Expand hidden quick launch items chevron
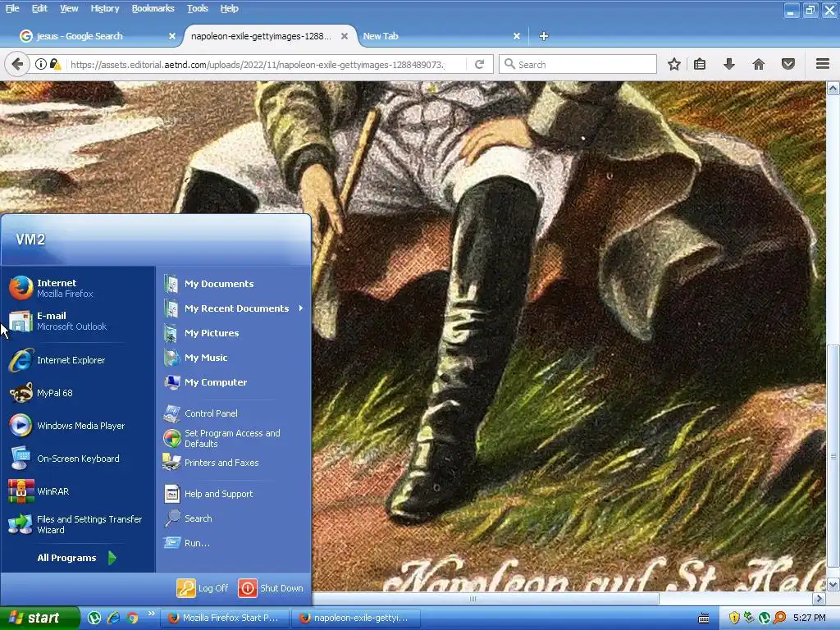Screen dimensions: 840x630 152,614
